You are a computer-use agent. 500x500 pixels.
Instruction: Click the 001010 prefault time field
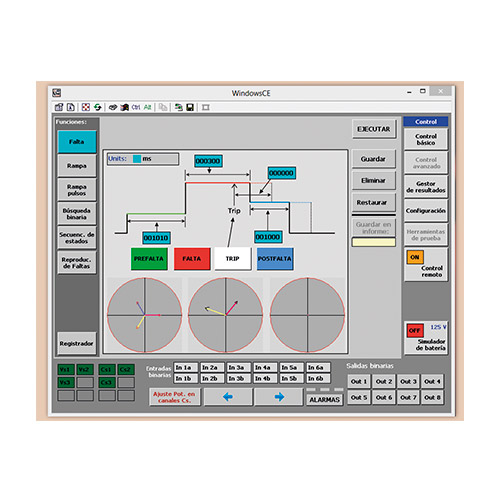[156, 238]
